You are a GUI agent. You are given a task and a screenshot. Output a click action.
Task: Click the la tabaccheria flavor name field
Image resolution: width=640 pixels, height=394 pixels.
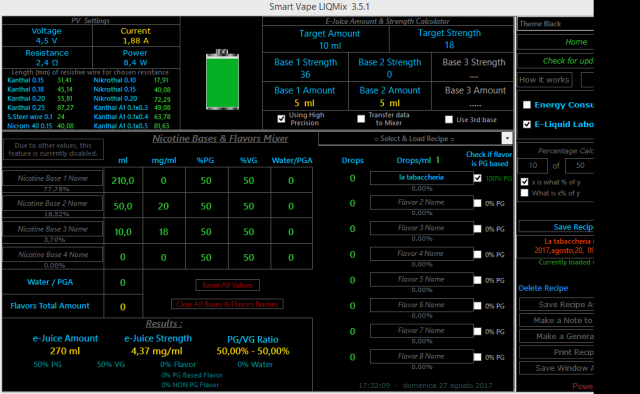tap(421, 178)
